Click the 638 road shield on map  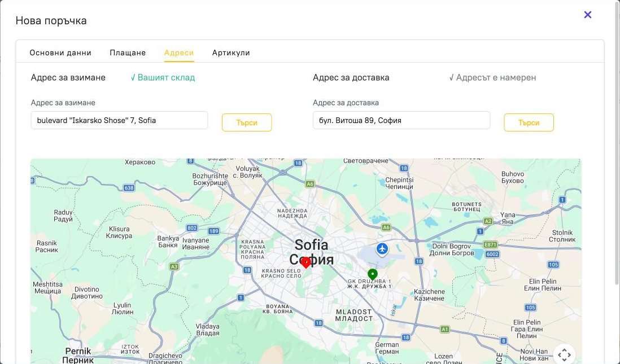click(129, 188)
